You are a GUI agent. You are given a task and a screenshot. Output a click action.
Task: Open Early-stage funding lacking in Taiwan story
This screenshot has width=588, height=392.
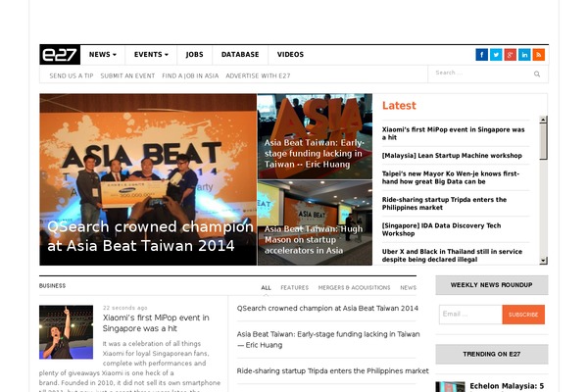point(315,136)
